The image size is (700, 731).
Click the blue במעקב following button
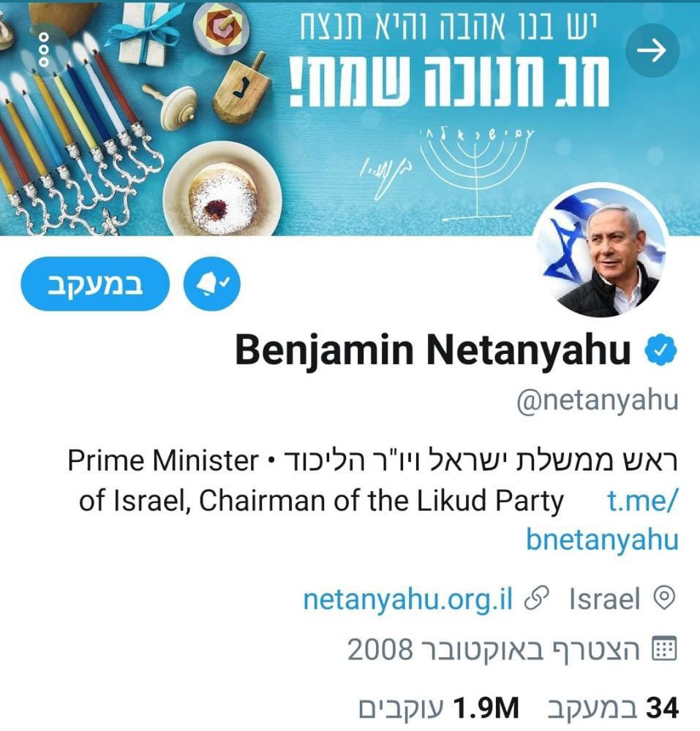[x=95, y=284]
